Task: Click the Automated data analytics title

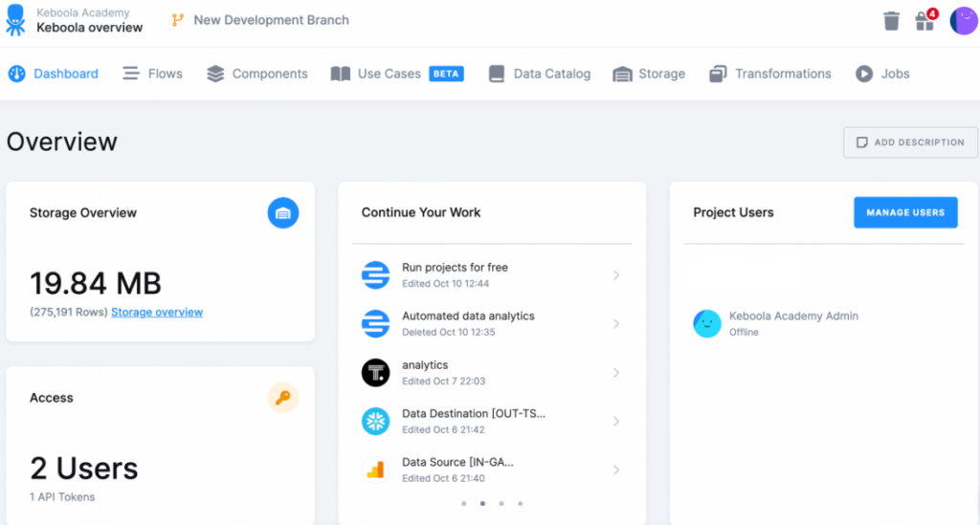Action: (468, 316)
